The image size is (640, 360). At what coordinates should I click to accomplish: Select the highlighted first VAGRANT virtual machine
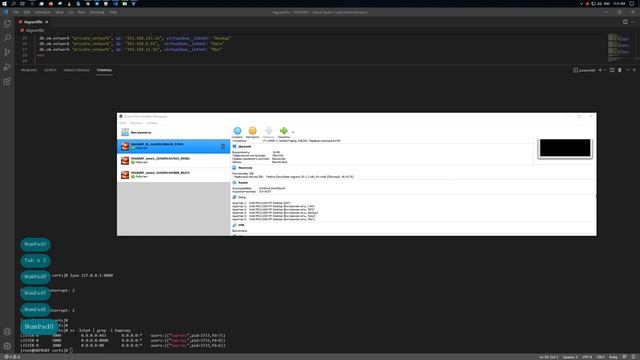point(173,146)
